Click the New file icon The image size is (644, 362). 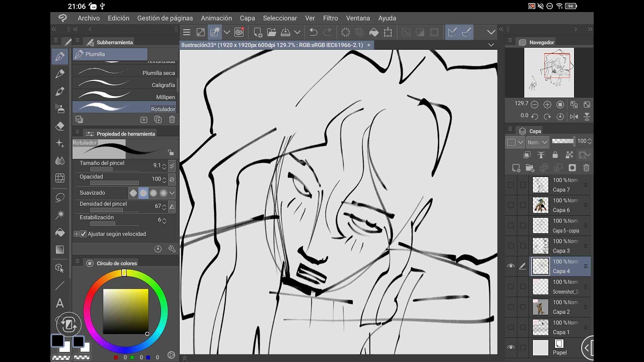(258, 32)
